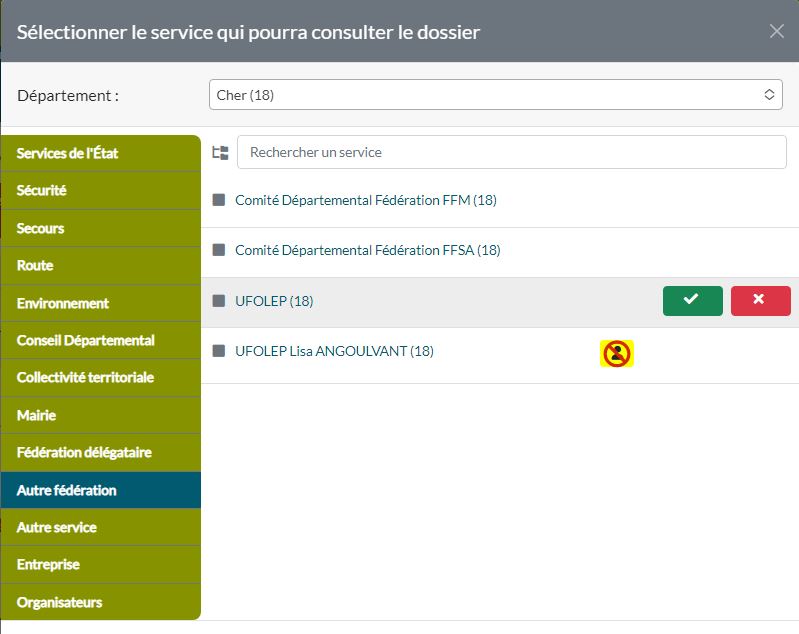The width and height of the screenshot is (799, 634).
Task: Switch to Autre service category
Action: click(101, 527)
